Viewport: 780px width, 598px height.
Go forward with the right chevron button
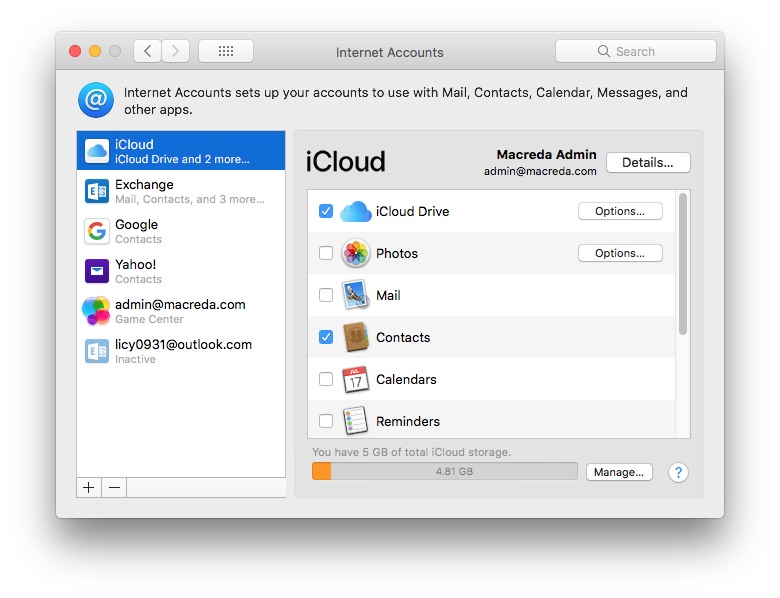[175, 51]
